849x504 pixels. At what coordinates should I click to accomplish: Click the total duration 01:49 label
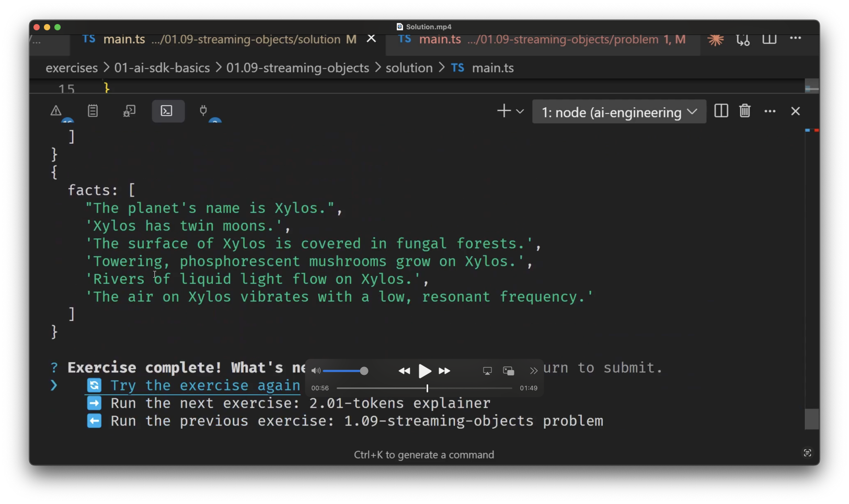(529, 388)
